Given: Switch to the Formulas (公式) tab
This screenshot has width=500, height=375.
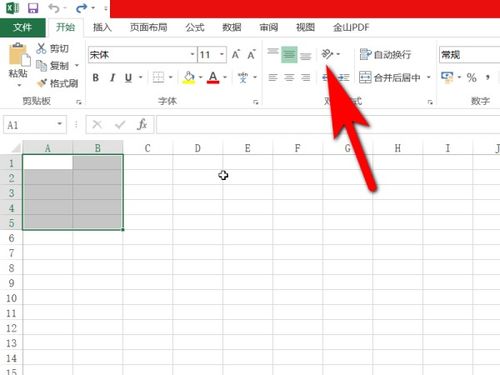Looking at the screenshot, I should tap(195, 27).
